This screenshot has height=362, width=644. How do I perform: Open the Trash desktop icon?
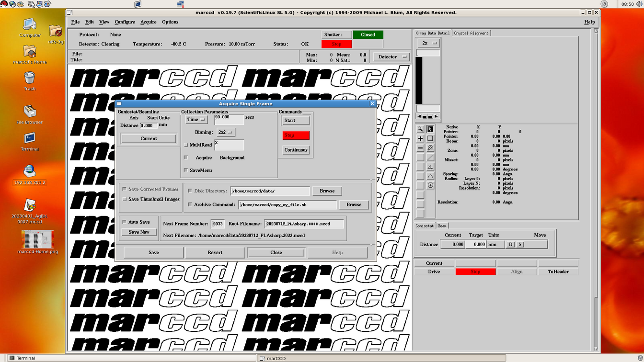coord(30,81)
